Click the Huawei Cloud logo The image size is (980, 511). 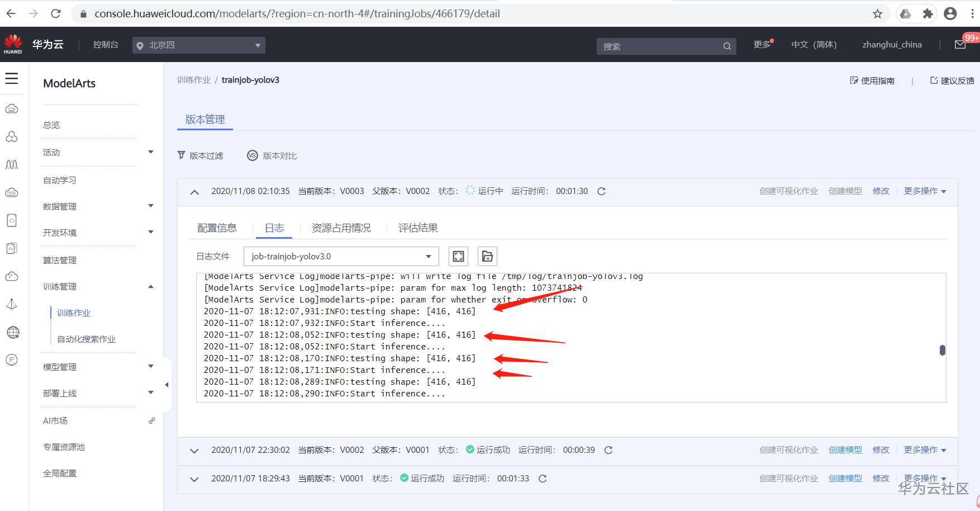pyautogui.click(x=13, y=44)
